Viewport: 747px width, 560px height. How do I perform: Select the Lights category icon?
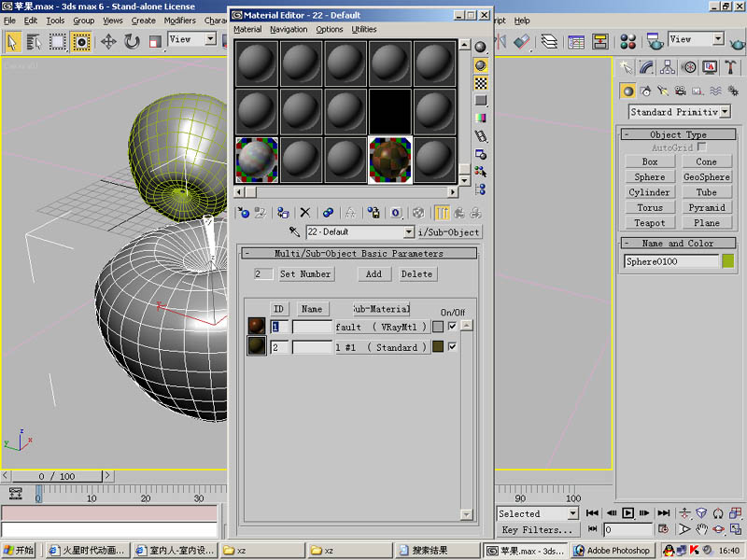click(x=662, y=91)
